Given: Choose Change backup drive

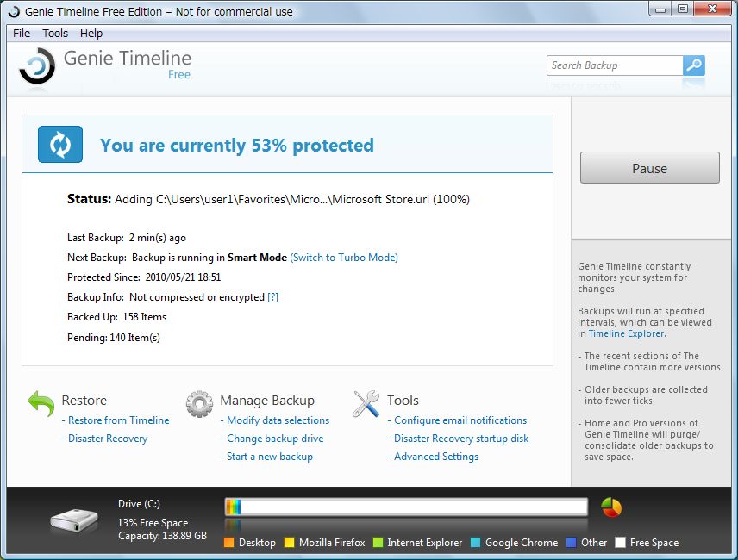Looking at the screenshot, I should point(275,439).
